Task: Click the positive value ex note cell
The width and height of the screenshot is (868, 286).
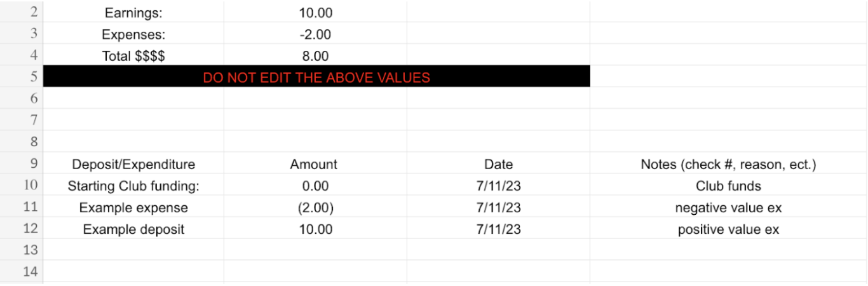Action: tap(728, 229)
